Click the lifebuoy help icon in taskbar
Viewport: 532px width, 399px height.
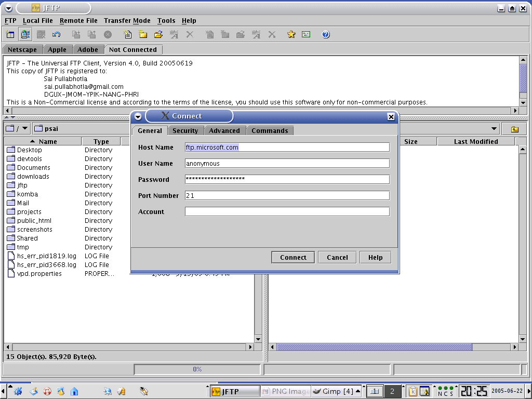(x=47, y=392)
